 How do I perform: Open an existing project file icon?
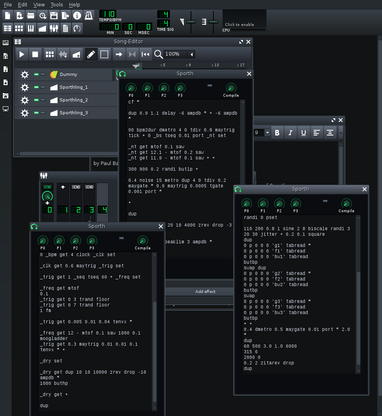tap(31, 16)
